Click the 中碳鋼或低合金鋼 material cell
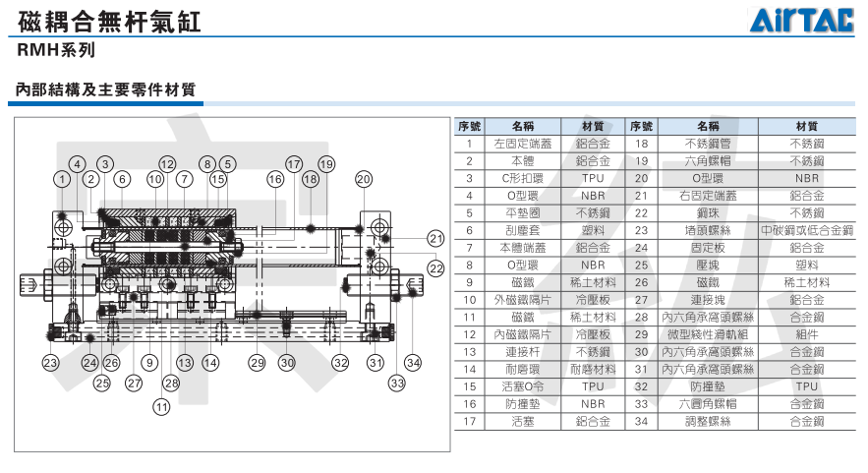The width and height of the screenshot is (868, 473). tap(806, 230)
